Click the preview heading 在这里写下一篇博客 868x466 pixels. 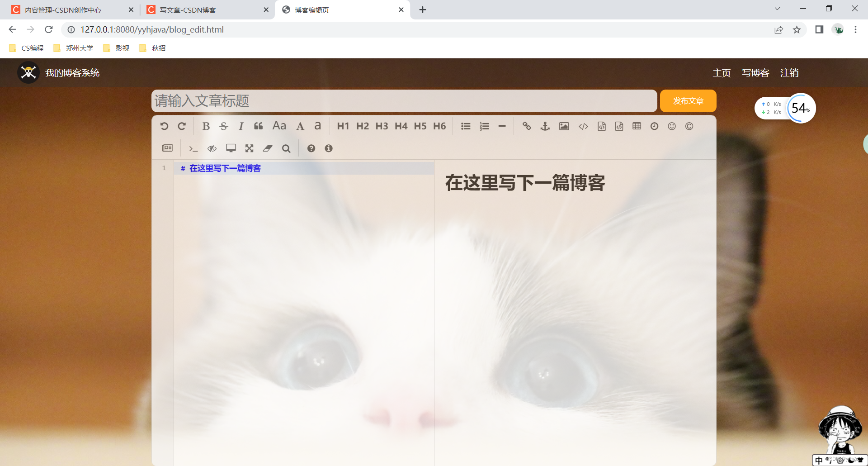point(525,183)
